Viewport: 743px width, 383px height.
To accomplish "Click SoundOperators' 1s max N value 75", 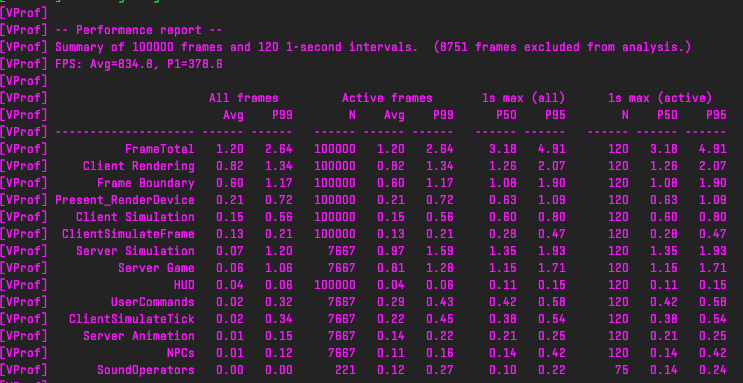I will pyautogui.click(x=622, y=370).
